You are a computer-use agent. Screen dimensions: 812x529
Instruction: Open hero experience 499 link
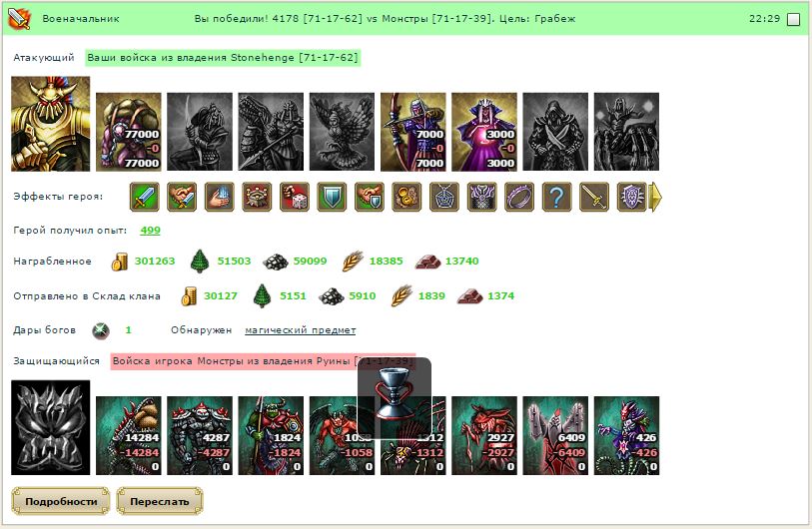click(150, 231)
